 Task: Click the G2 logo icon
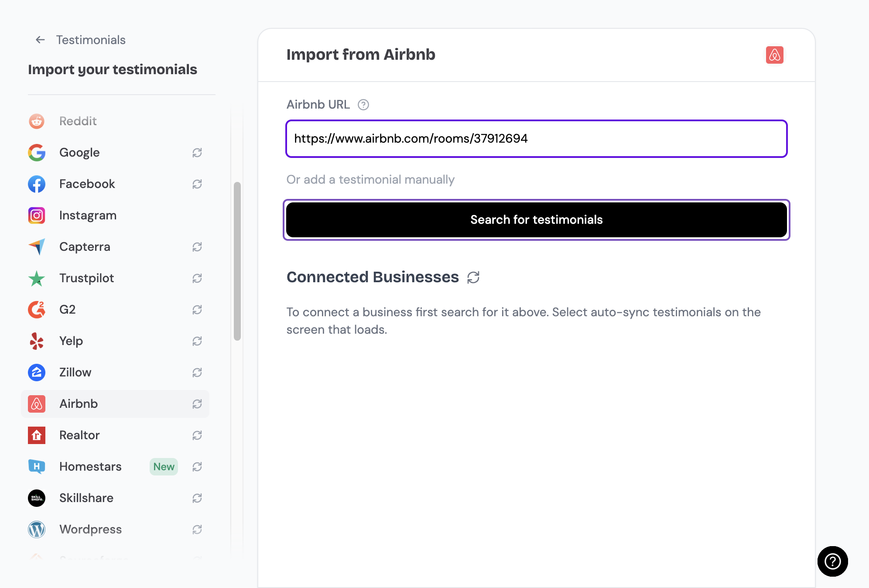tap(37, 310)
